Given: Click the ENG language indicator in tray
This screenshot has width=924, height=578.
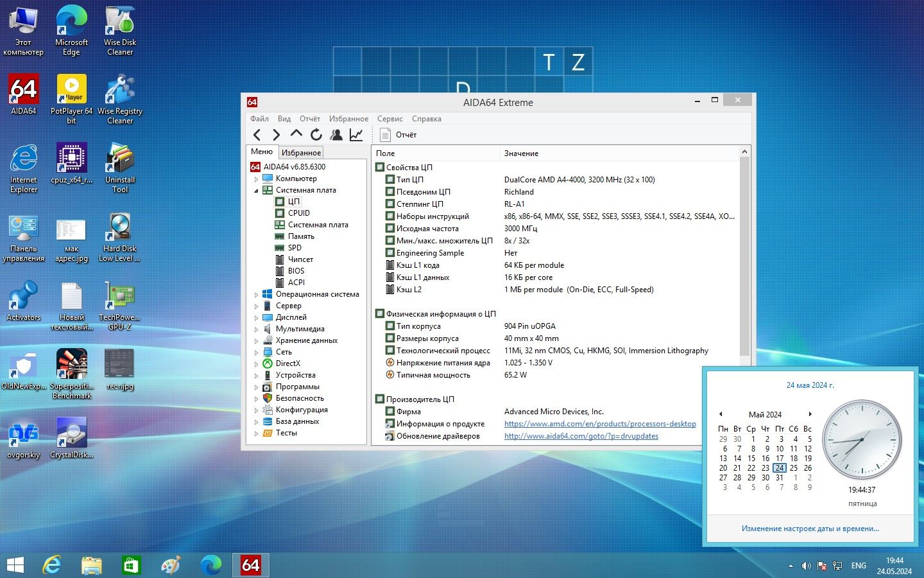Looking at the screenshot, I should (x=859, y=566).
